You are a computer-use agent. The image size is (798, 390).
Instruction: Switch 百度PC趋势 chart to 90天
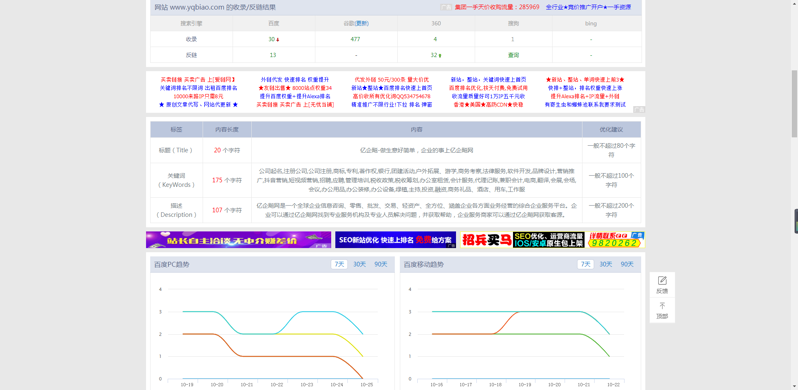pyautogui.click(x=381, y=264)
